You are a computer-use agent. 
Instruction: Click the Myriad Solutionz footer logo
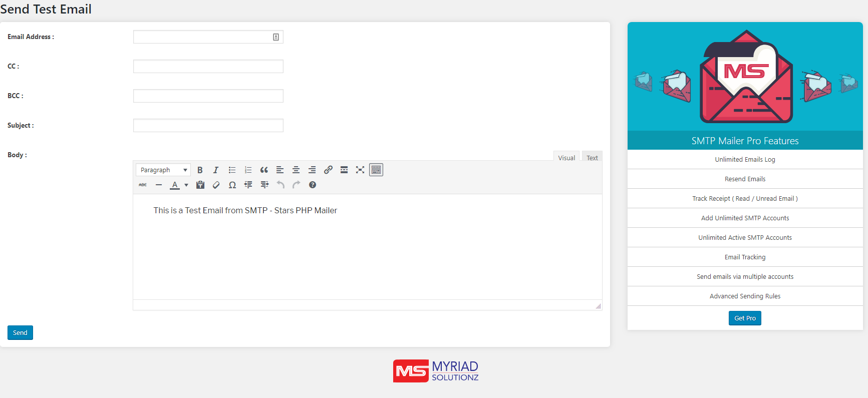coord(436,371)
